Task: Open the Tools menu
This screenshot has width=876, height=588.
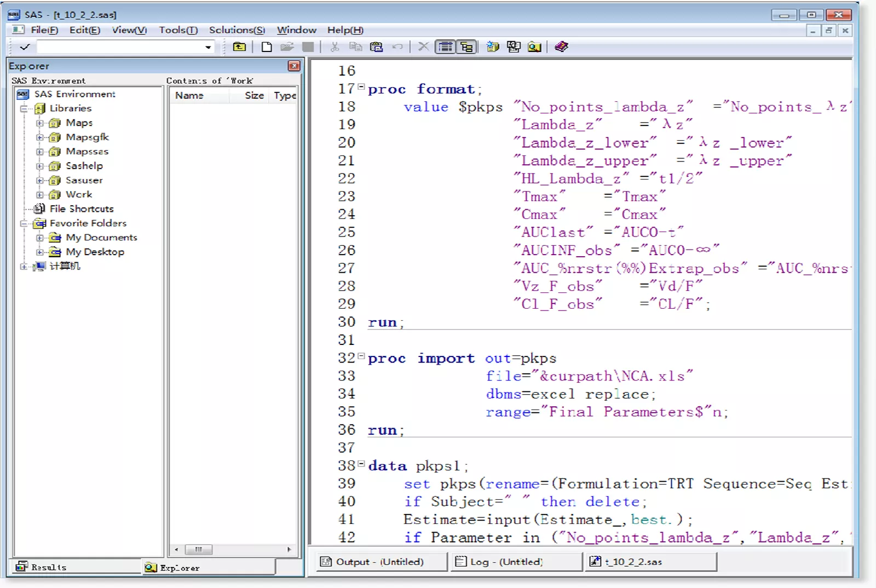Action: point(178,30)
